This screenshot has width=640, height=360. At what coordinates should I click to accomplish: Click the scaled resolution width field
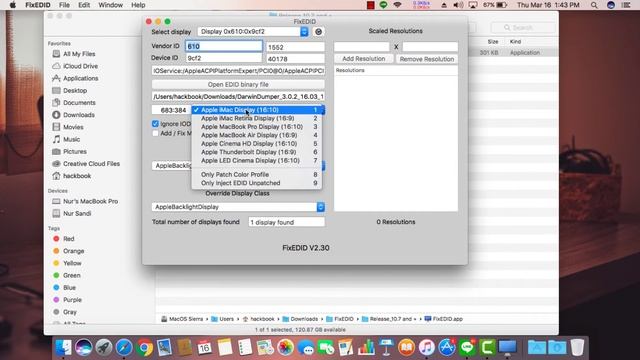pyautogui.click(x=362, y=47)
